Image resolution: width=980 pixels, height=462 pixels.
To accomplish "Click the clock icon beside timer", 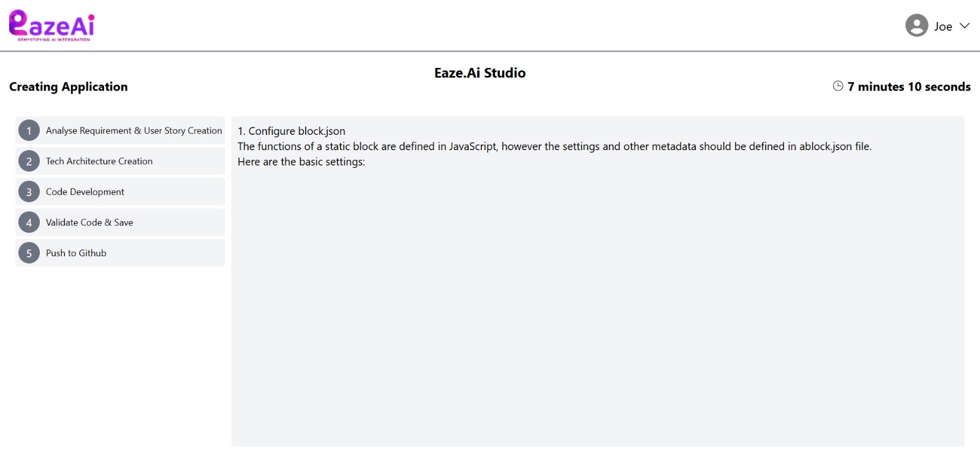I will pos(838,86).
